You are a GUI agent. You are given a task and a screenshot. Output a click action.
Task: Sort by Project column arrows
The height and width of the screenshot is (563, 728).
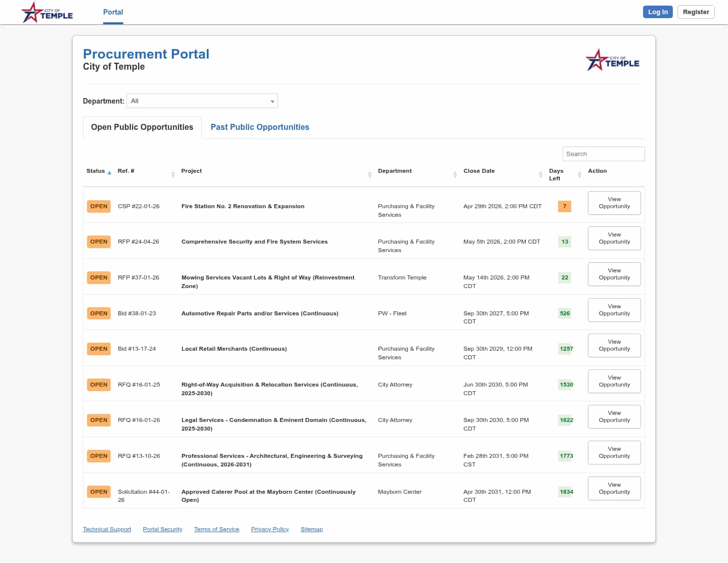[370, 174]
